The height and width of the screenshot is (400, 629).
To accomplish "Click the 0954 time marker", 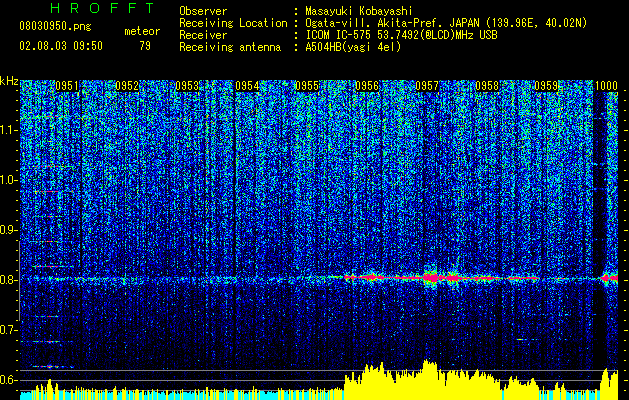I will point(247,86).
